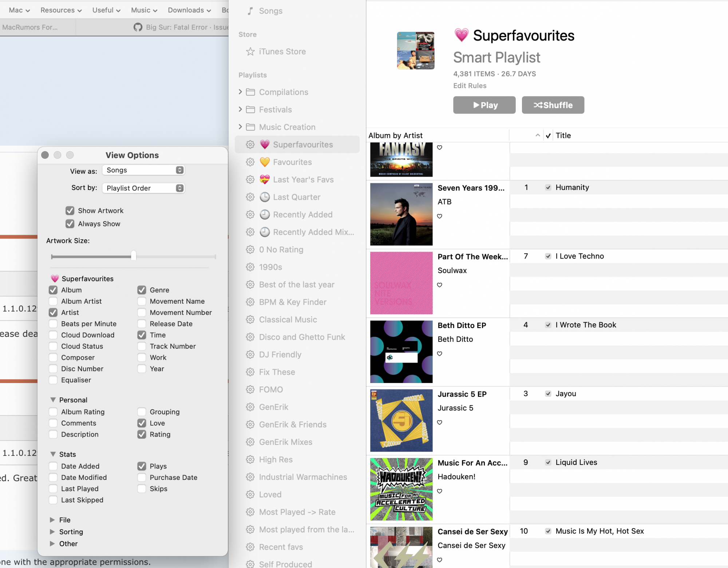
Task: Sort by the Title column header
Action: [563, 136]
